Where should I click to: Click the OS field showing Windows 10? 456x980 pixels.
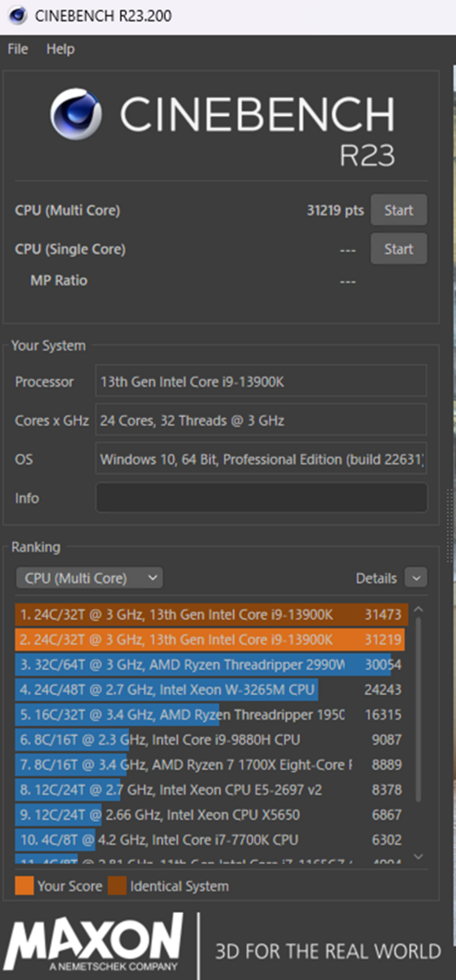[262, 460]
